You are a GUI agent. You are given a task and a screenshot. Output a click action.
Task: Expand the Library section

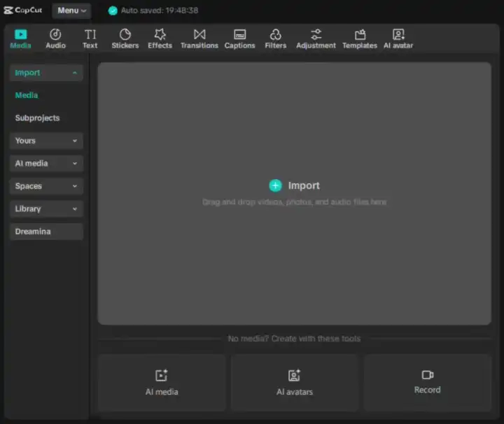[46, 209]
